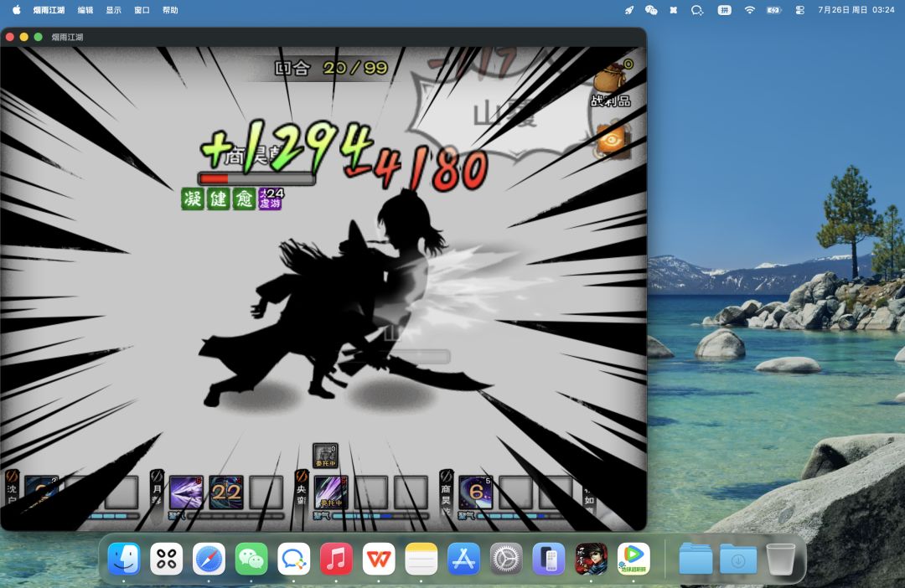The height and width of the screenshot is (588, 905).
Task: Click 烟雨江湖 game icon in the Dock
Action: tap(591, 559)
